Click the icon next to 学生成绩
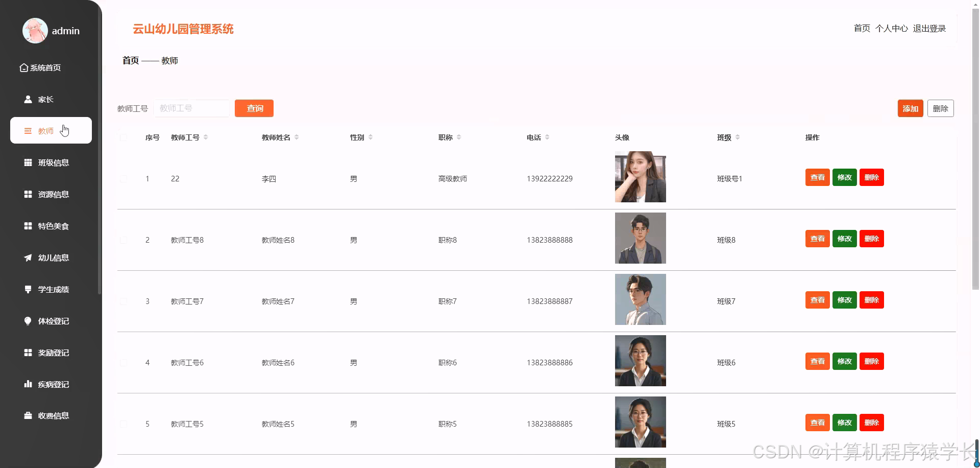This screenshot has width=980, height=468. point(28,289)
